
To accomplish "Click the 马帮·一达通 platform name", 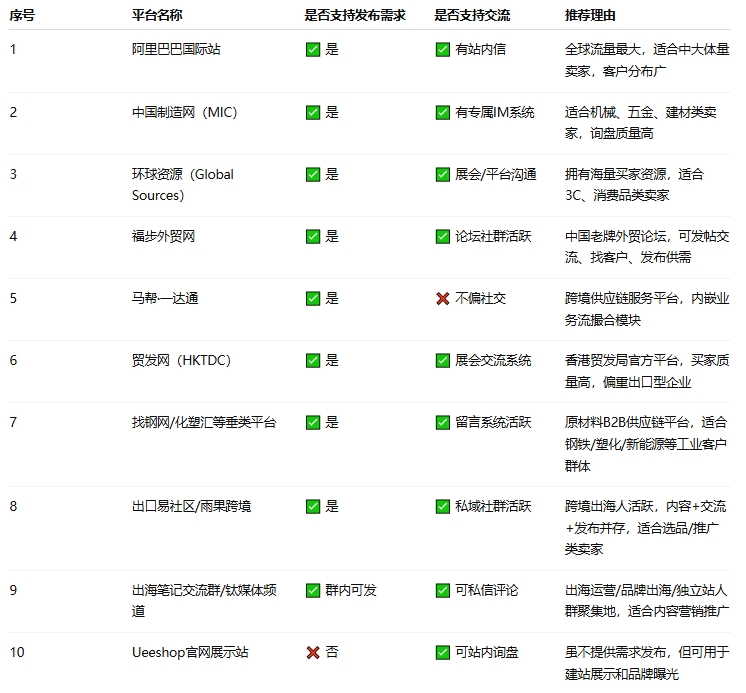I will (165, 298).
